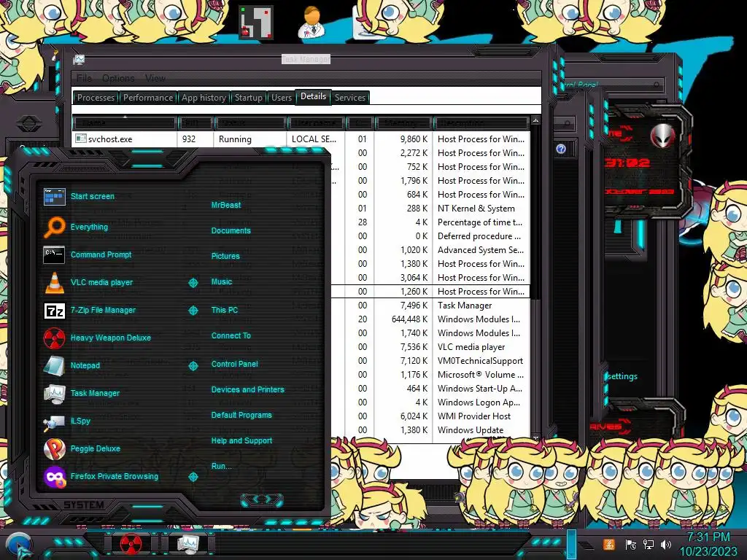
Task: Click the volume speaker tray icon
Action: 666,544
